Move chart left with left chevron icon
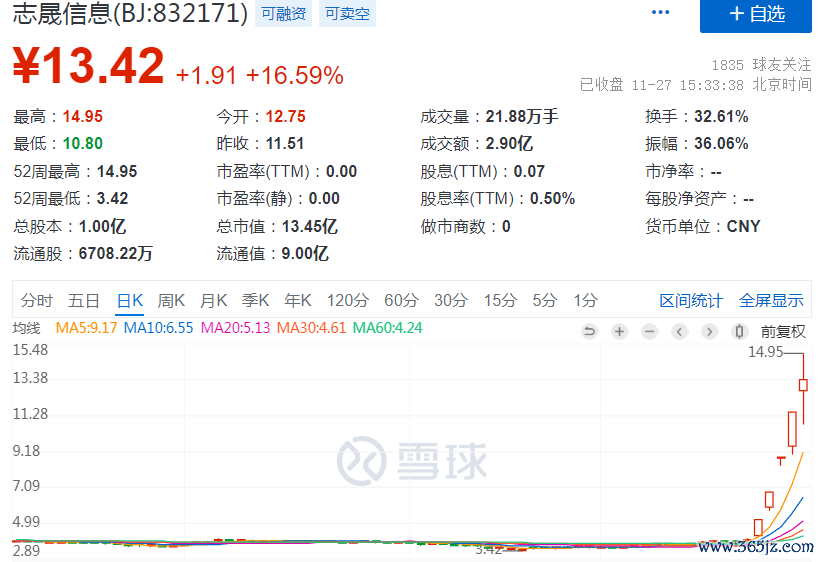This screenshot has width=821, height=562. click(680, 332)
